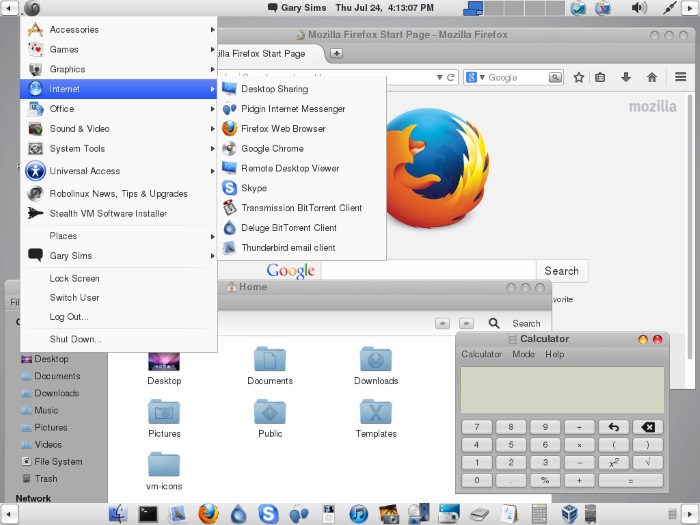Click in the Google search field on start page
The image size is (700, 525).
[x=429, y=271]
